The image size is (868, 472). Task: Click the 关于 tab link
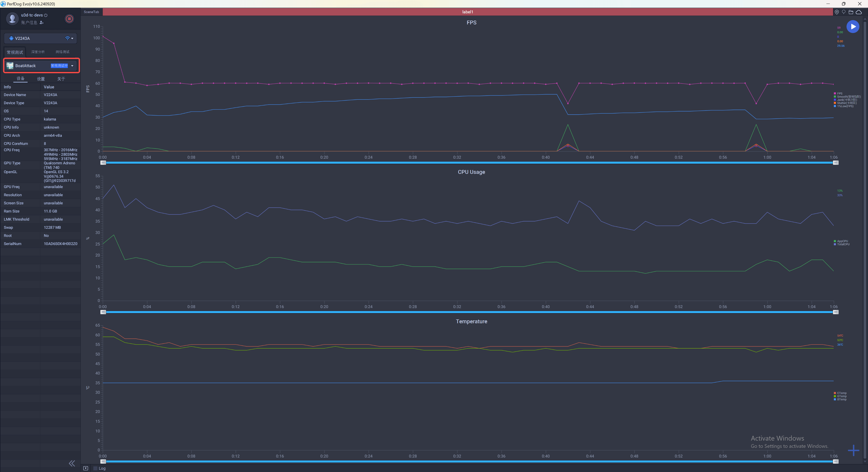61,79
